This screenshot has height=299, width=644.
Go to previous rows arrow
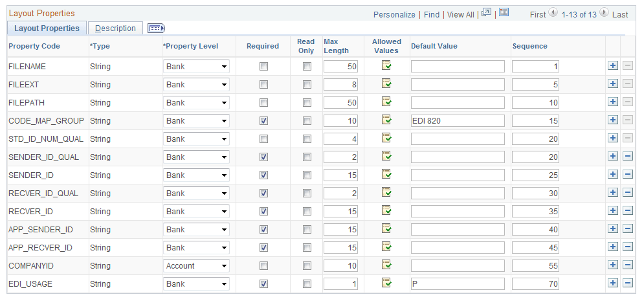(x=553, y=13)
